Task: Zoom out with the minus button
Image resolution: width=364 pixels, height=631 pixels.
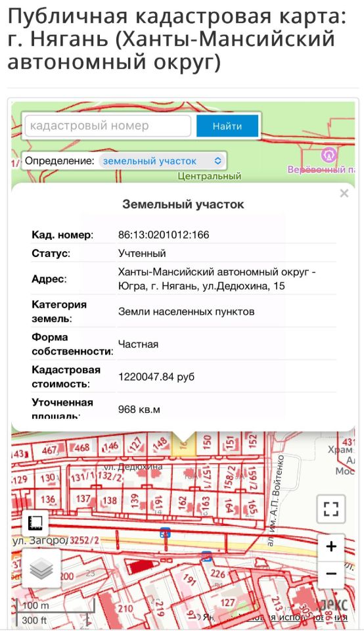Action: click(x=331, y=573)
